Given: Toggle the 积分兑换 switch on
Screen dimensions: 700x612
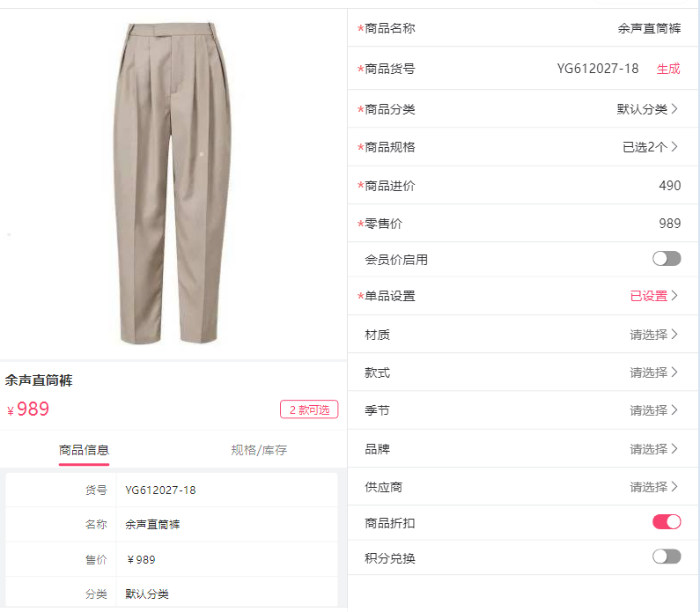Looking at the screenshot, I should pyautogui.click(x=667, y=557).
